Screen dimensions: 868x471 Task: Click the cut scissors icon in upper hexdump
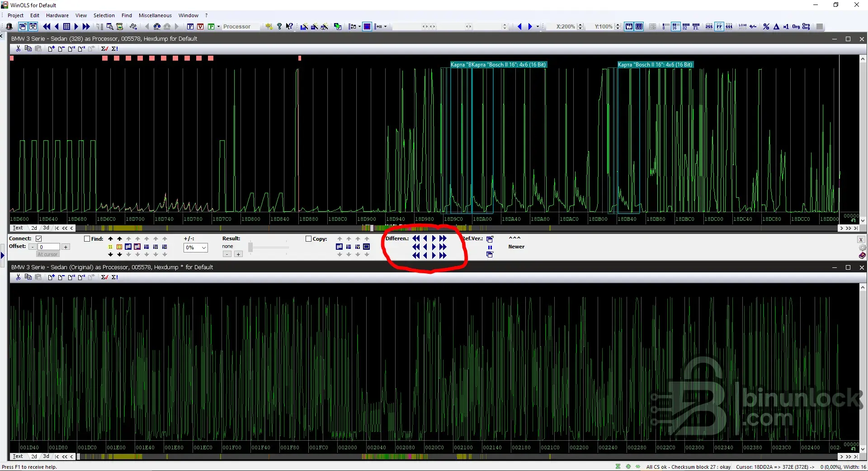(18, 49)
